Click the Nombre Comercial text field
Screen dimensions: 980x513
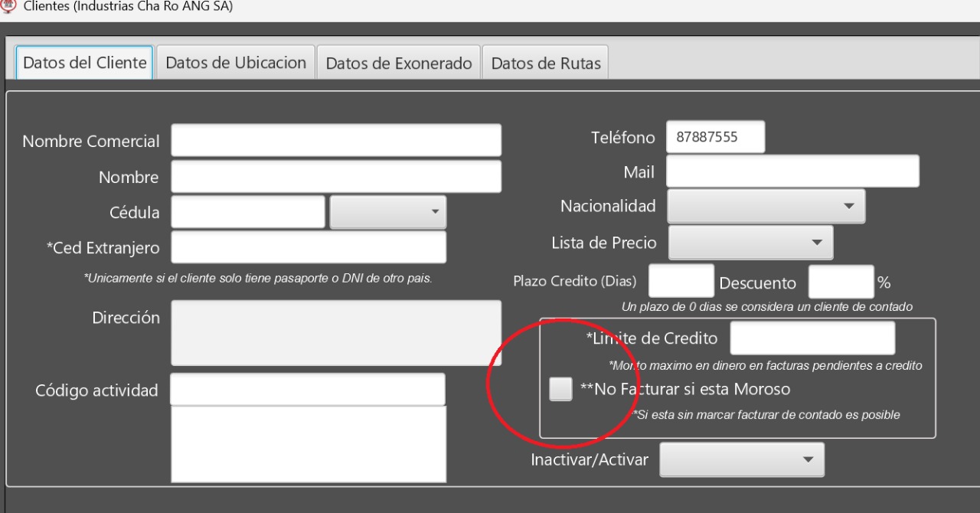pos(336,141)
